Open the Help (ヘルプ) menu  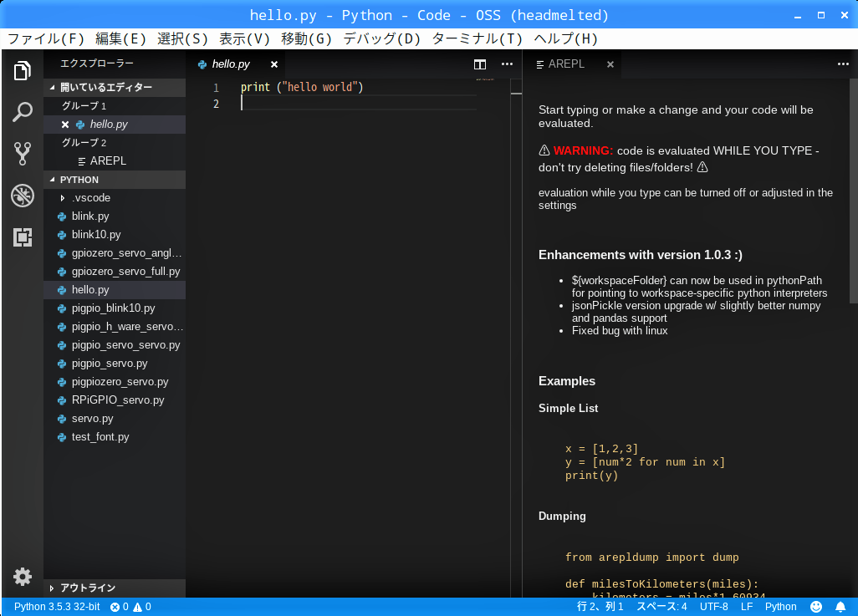[x=565, y=38]
